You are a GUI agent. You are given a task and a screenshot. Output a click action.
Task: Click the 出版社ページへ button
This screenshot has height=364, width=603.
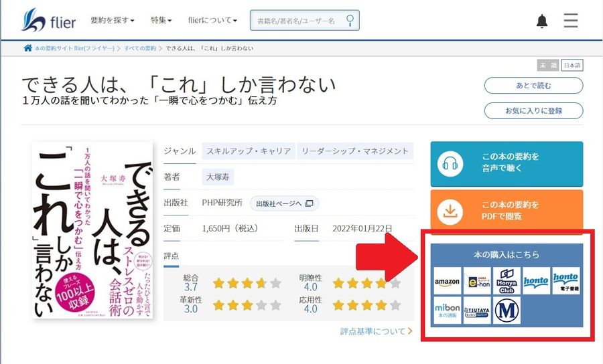(x=284, y=203)
